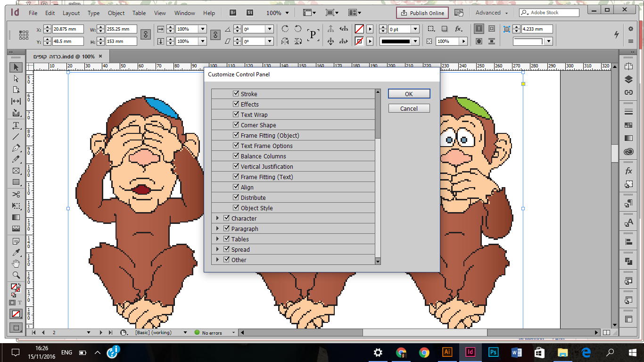Select the Note tool
Image resolution: width=644 pixels, height=362 pixels.
coord(16,241)
